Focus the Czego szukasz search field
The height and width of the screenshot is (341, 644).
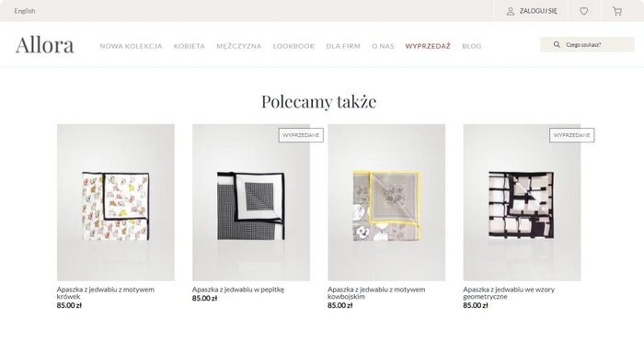[x=587, y=44]
